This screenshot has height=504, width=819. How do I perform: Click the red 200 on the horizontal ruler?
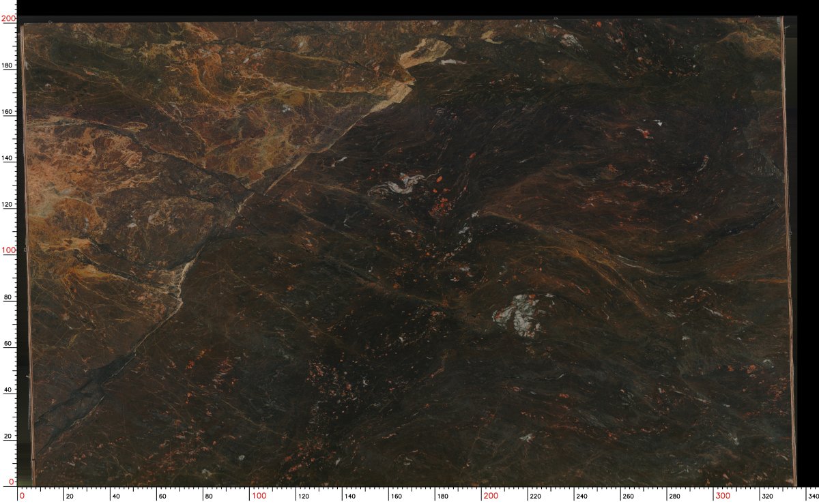(490, 496)
